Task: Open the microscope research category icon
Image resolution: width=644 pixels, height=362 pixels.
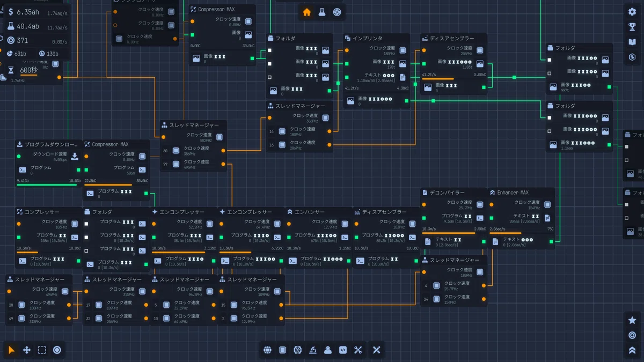Action: 312,350
